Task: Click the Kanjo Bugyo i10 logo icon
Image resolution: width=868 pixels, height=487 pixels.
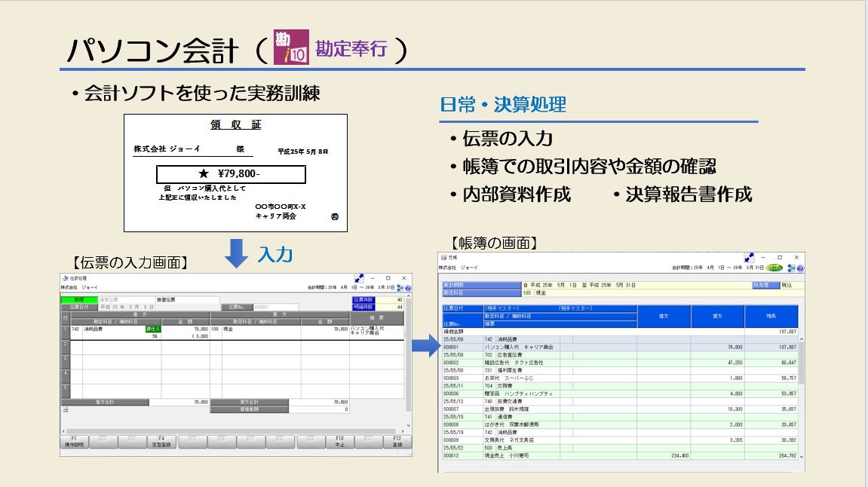Action: (x=291, y=47)
